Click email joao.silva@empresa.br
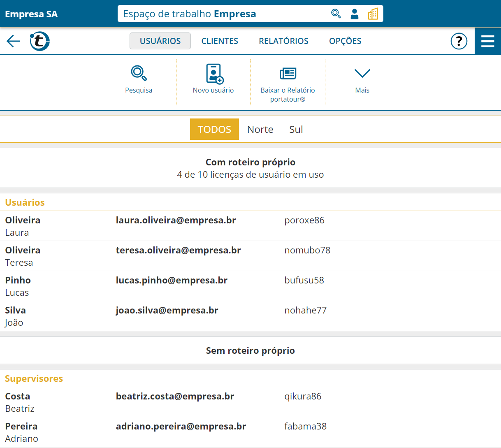Viewport: 501px width, 448px height. tap(167, 310)
